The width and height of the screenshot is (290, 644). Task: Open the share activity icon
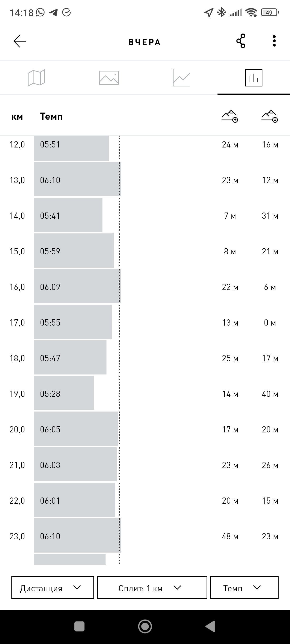click(x=241, y=41)
